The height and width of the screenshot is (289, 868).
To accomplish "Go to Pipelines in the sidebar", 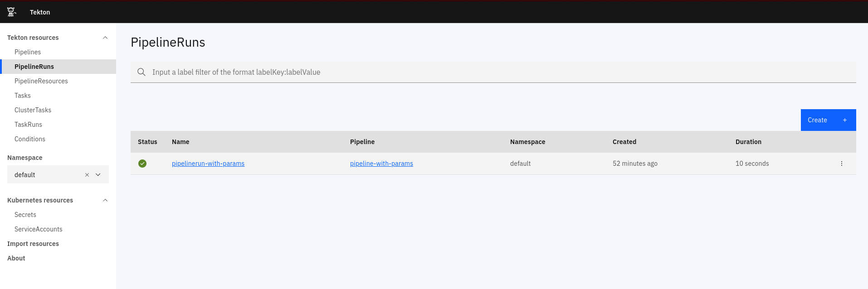I will (x=28, y=52).
